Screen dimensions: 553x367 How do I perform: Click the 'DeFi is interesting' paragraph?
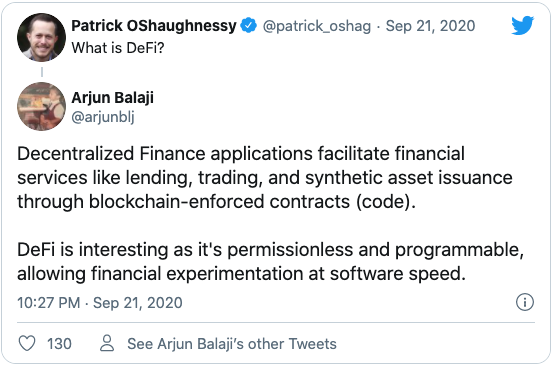tap(271, 262)
